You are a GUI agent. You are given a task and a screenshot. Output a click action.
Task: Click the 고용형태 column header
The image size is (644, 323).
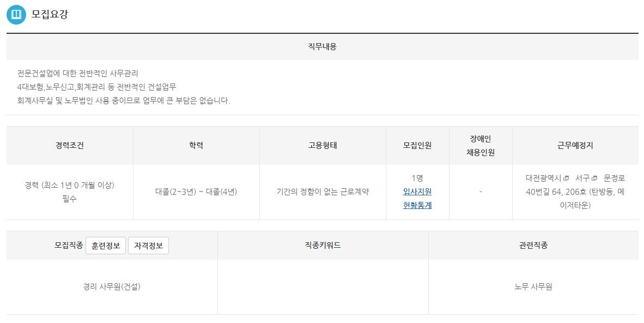323,146
